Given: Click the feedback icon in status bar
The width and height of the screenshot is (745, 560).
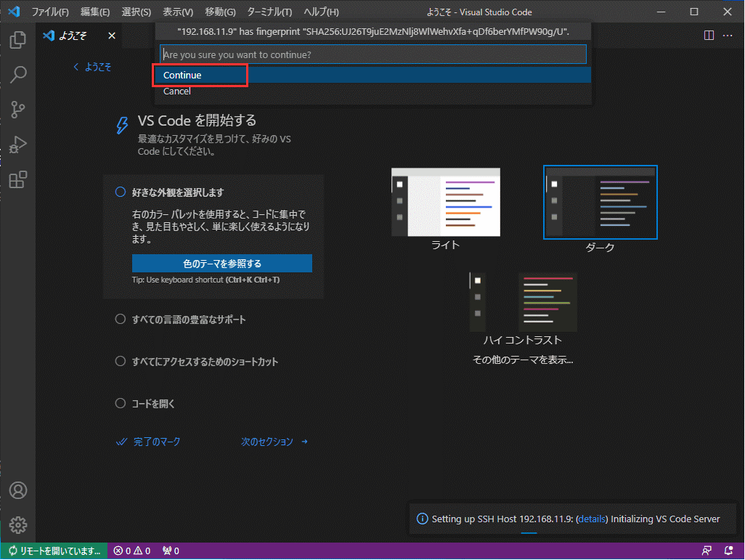Looking at the screenshot, I should [707, 551].
